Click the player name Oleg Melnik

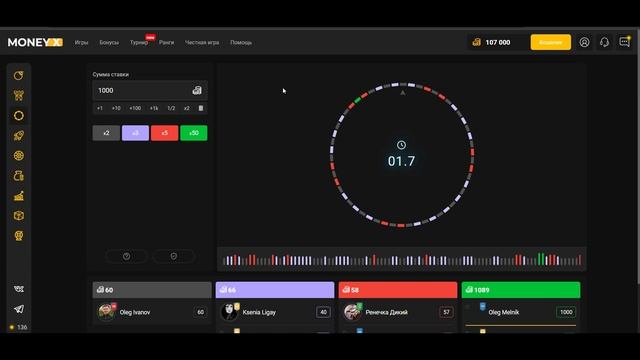coord(504,312)
